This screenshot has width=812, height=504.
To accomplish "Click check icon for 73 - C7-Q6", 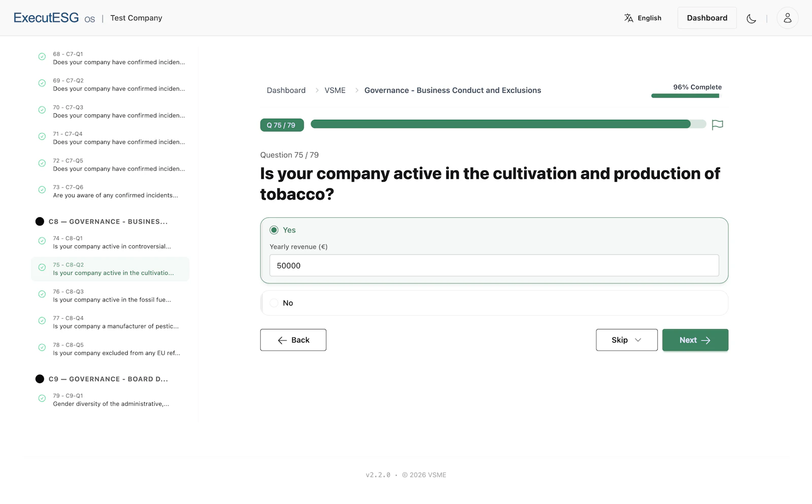I will (42, 190).
